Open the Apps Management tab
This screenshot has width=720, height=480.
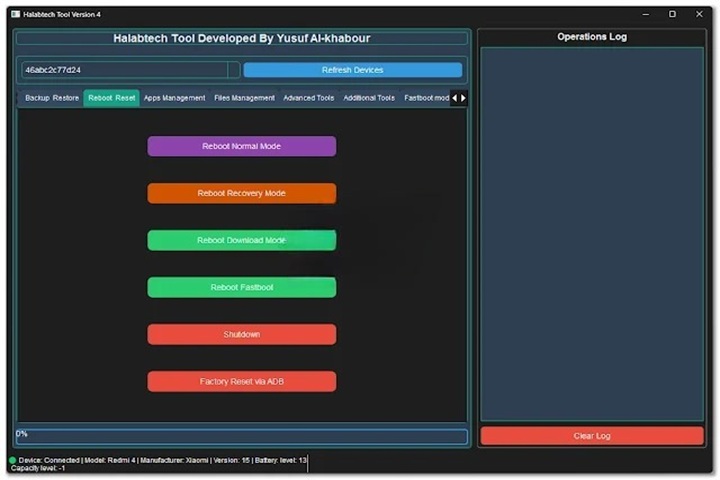tap(174, 98)
